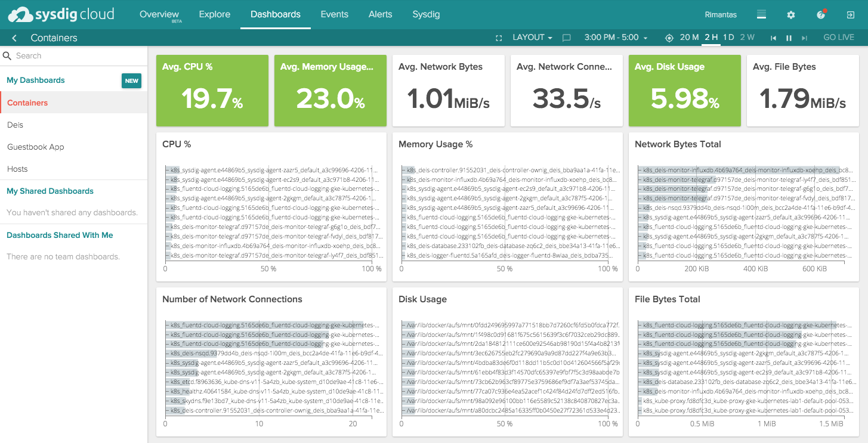
Task: Switch to the Events tab
Action: pyautogui.click(x=334, y=14)
